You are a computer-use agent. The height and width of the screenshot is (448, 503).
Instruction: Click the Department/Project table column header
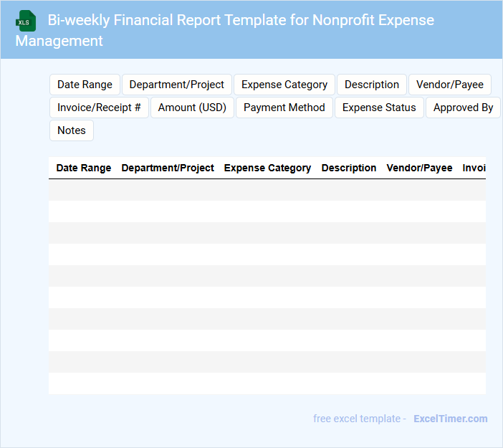click(x=168, y=168)
